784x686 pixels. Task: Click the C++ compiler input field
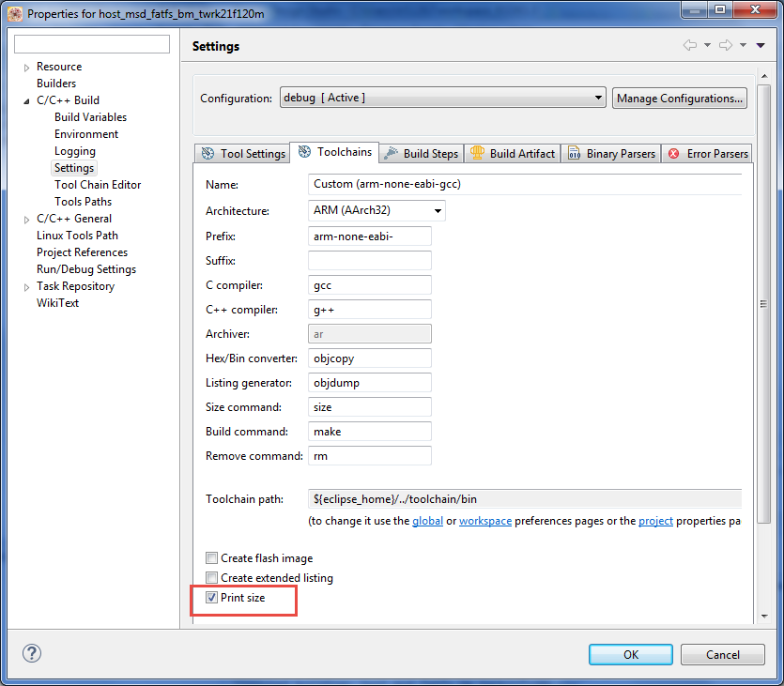[370, 310]
